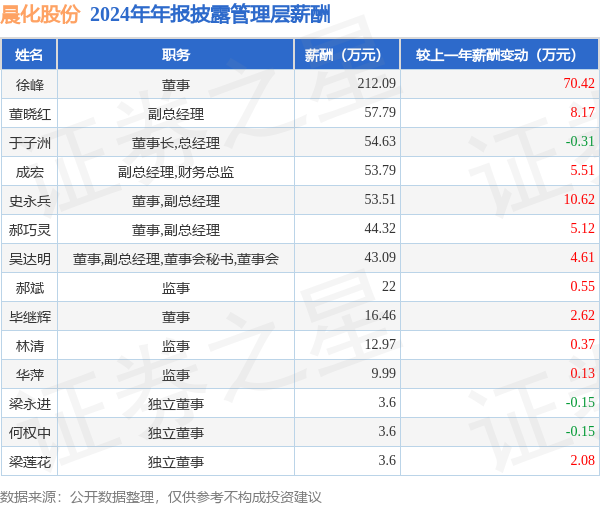Click the name 吴达明

(x=29, y=259)
